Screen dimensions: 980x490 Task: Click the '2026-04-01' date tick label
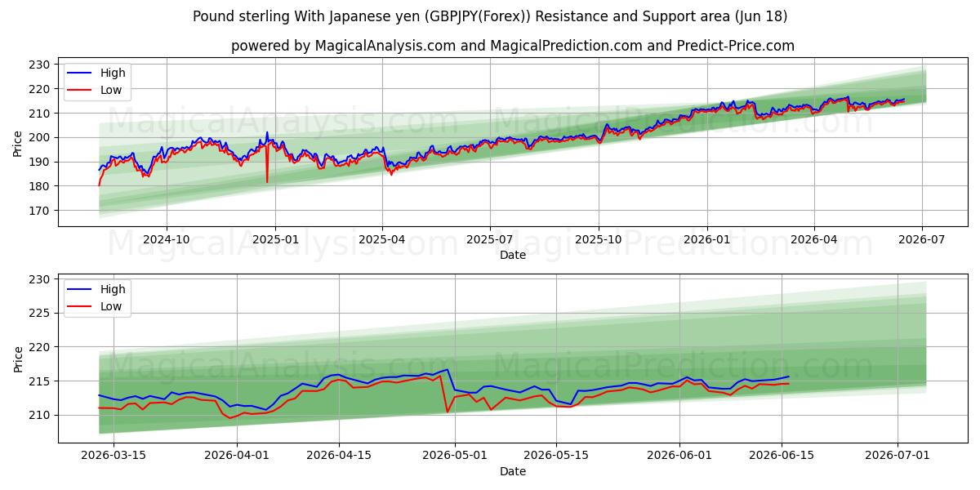coord(238,457)
